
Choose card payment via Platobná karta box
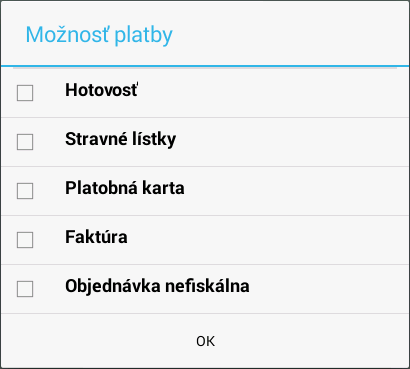click(25, 191)
